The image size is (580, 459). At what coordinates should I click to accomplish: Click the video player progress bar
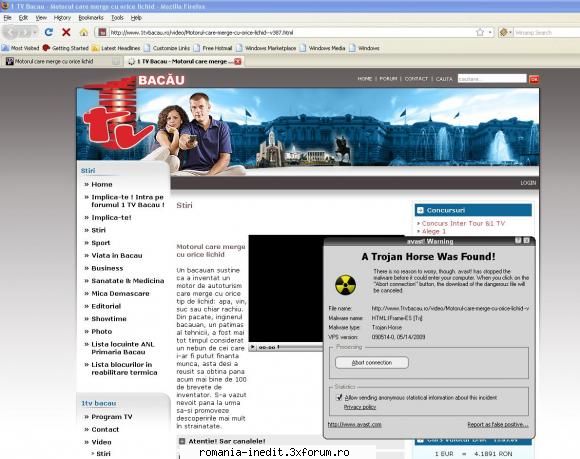301,347
